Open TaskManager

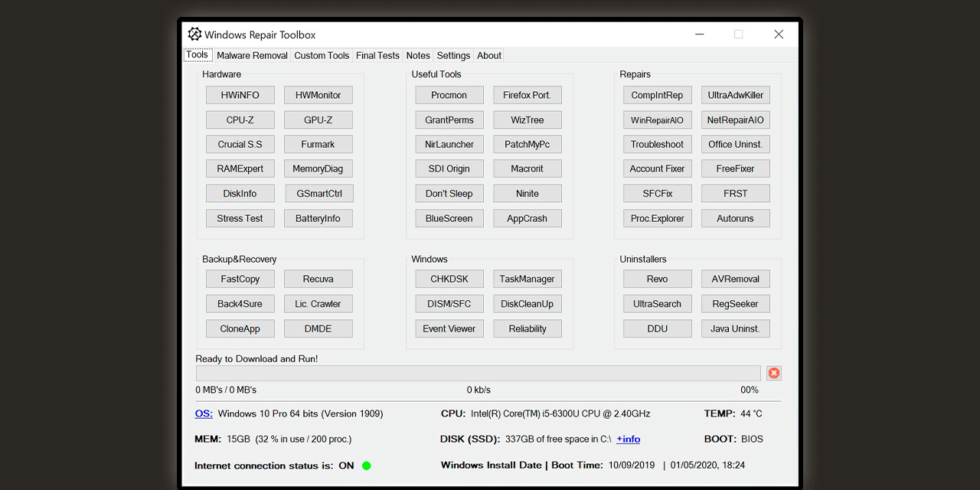tap(528, 279)
